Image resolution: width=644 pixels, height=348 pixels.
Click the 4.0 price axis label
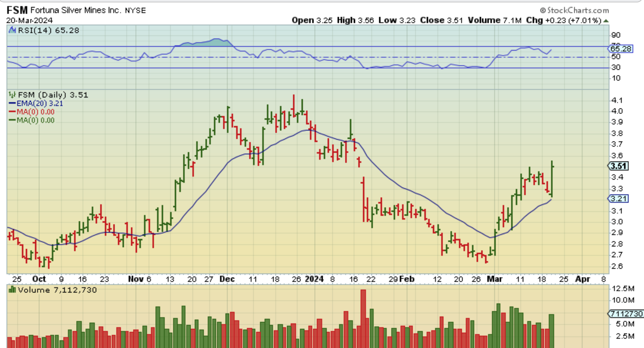[x=617, y=111]
